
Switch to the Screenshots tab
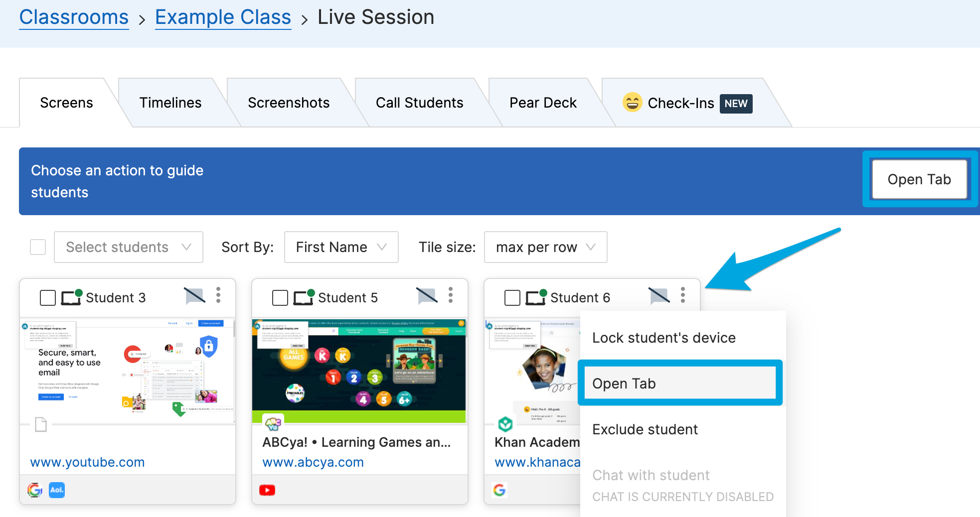coord(289,103)
